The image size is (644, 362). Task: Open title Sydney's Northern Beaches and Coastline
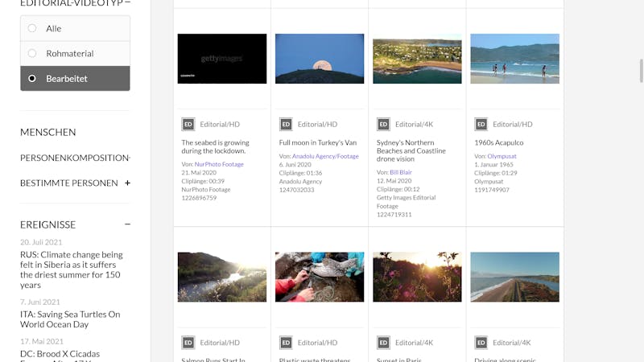(x=411, y=150)
